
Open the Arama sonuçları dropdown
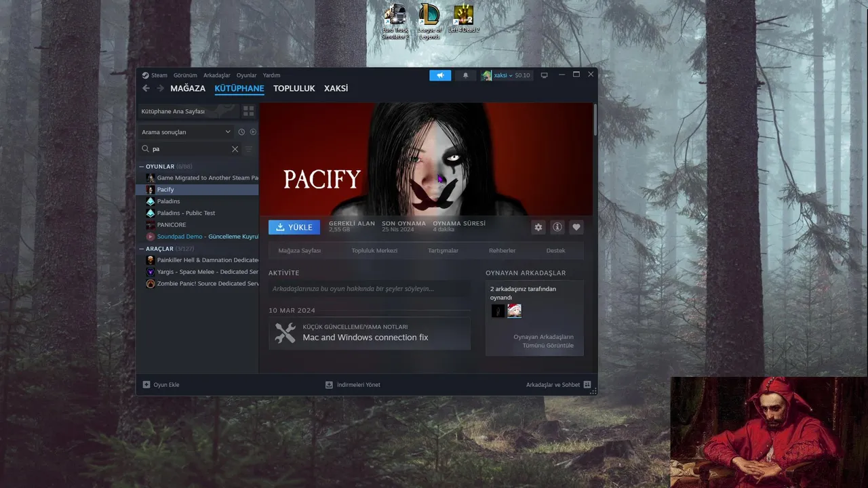point(186,132)
